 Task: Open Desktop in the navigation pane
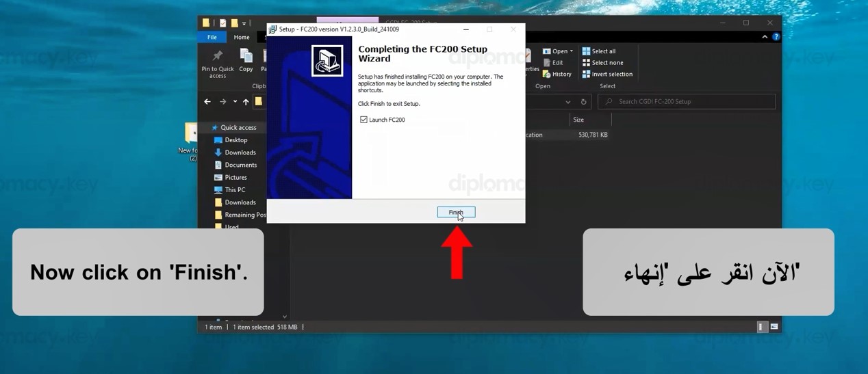click(x=235, y=140)
